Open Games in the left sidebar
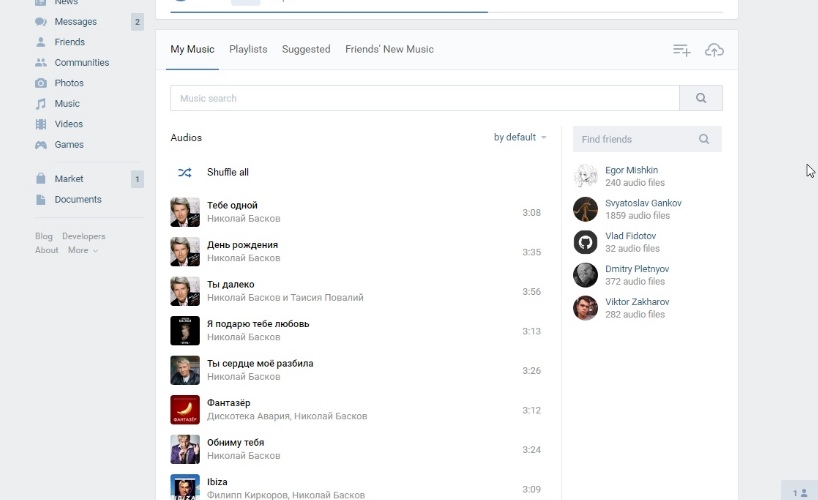818x500 pixels. click(x=69, y=145)
